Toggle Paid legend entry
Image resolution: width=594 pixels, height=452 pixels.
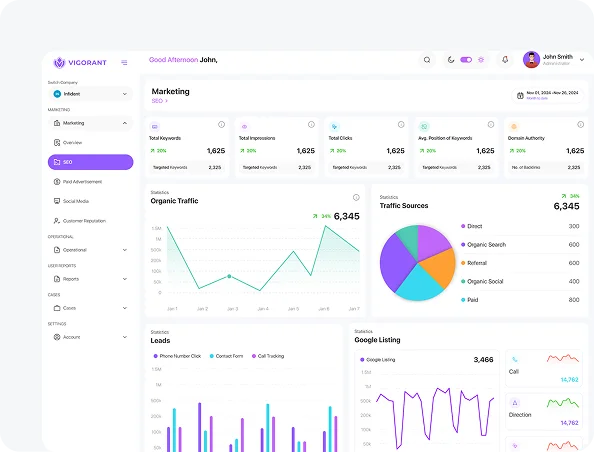click(x=469, y=300)
